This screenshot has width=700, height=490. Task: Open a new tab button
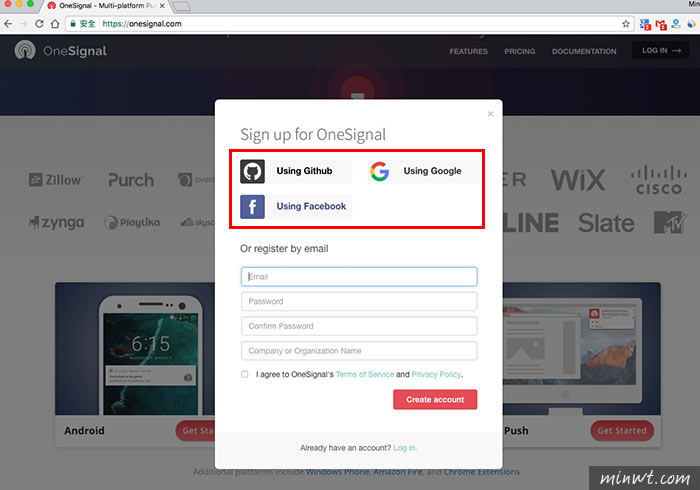tap(181, 6)
